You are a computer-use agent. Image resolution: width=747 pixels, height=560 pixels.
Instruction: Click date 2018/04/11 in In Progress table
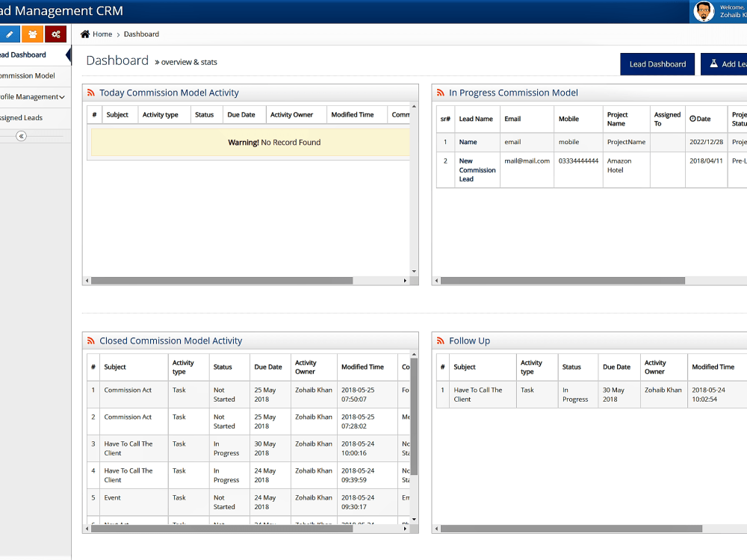pyautogui.click(x=706, y=161)
